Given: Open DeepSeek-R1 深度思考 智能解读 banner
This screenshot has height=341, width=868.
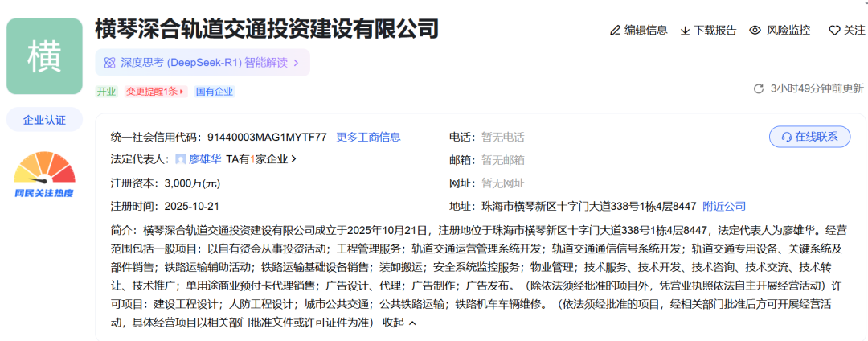Looking at the screenshot, I should pos(202,62).
